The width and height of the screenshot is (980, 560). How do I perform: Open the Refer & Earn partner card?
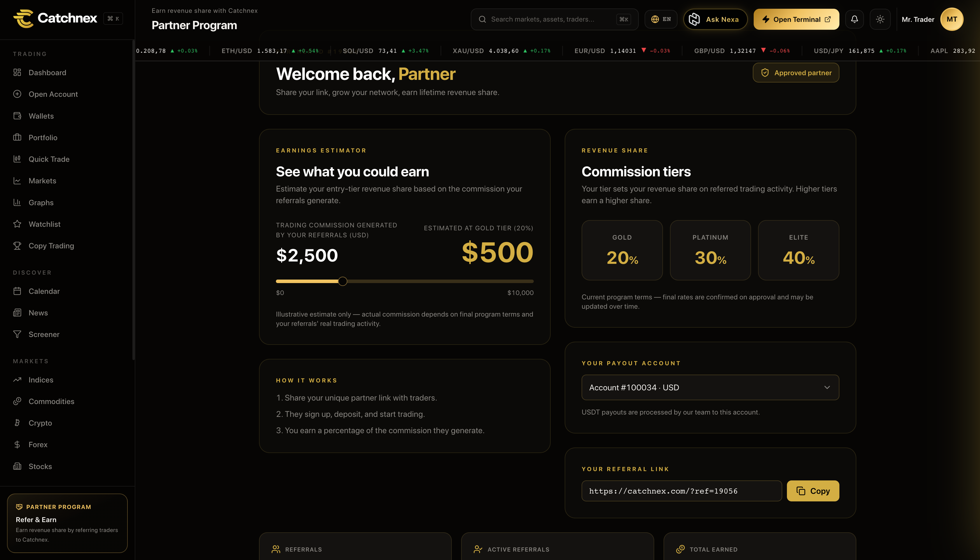pos(67,523)
